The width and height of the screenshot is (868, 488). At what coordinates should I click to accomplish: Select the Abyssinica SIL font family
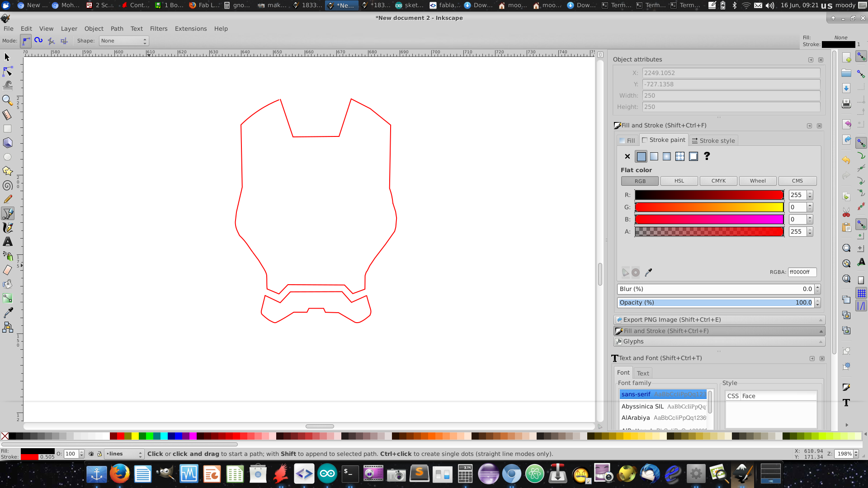pyautogui.click(x=663, y=406)
